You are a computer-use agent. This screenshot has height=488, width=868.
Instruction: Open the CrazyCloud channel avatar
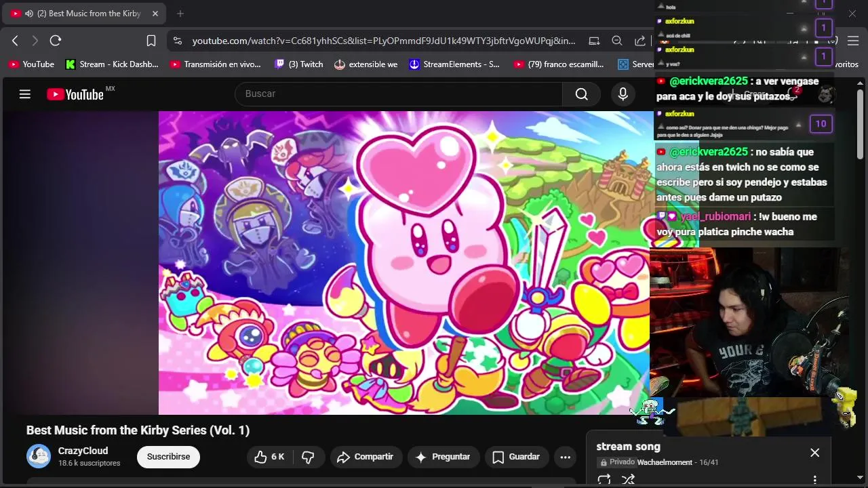tap(39, 456)
